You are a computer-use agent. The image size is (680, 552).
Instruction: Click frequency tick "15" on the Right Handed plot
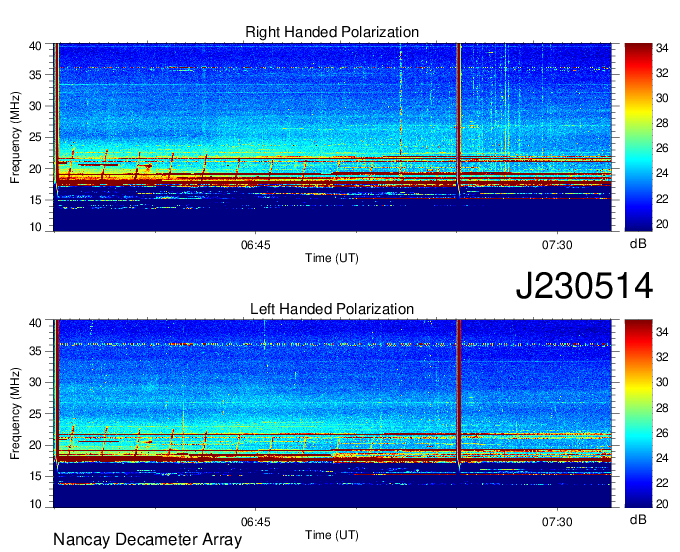point(36,200)
